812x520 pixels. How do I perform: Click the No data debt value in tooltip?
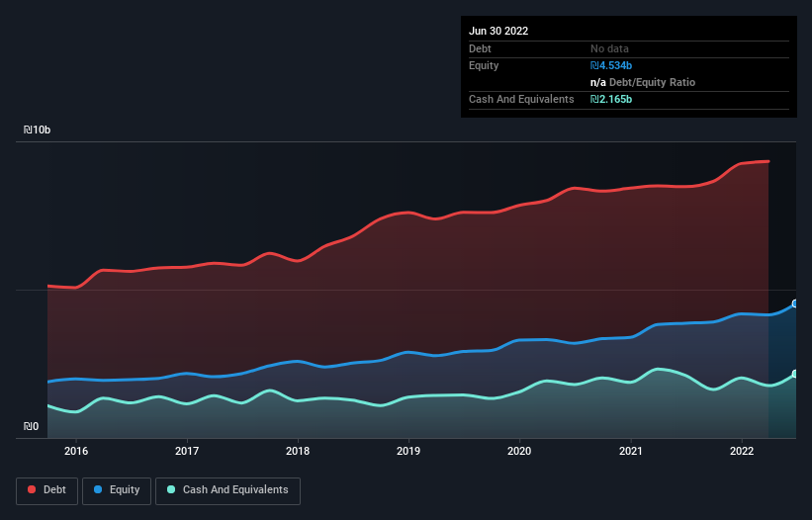(609, 48)
